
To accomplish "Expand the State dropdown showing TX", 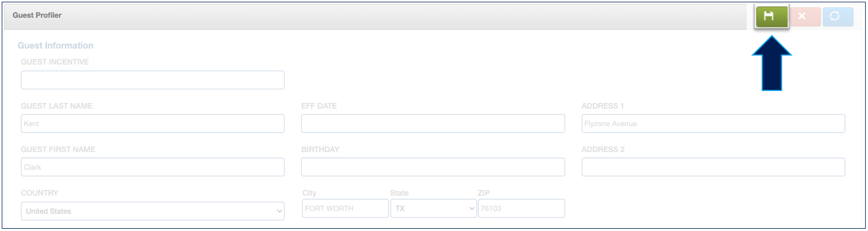I will (433, 209).
